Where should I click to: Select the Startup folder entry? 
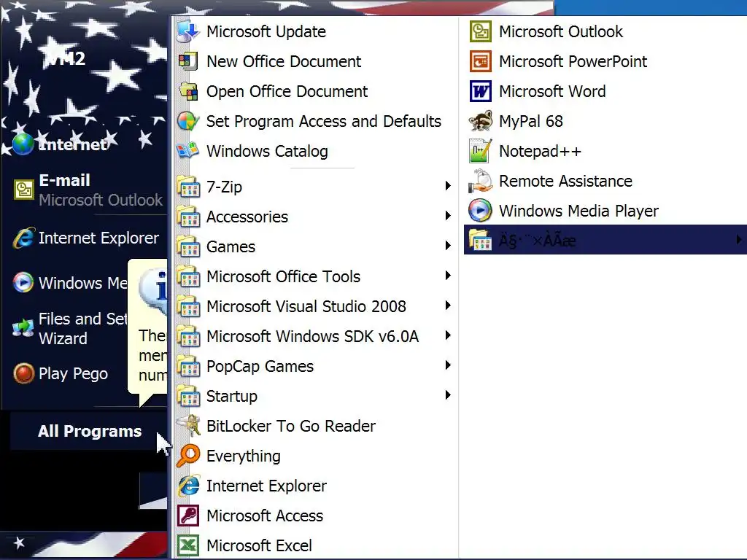point(315,396)
